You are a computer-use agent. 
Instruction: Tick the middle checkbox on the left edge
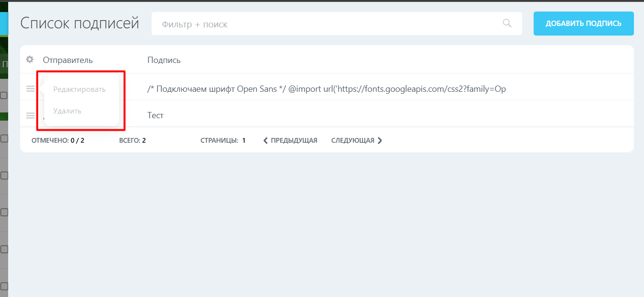(x=4, y=175)
